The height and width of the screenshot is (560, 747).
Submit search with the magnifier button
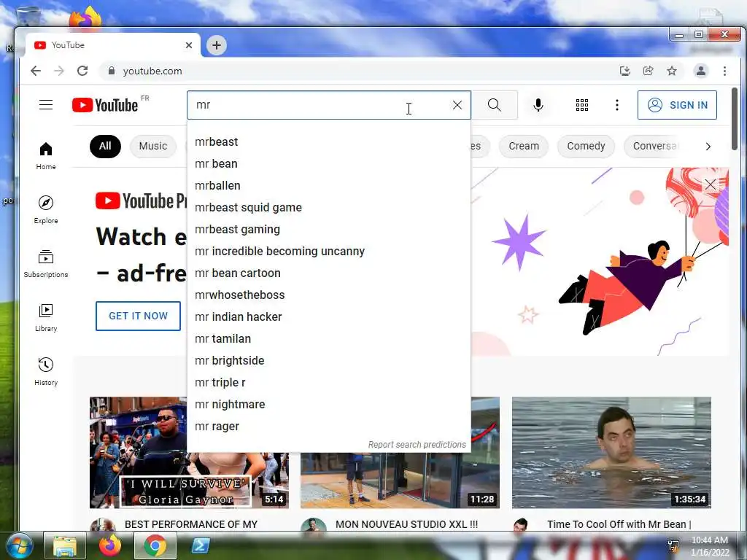click(x=495, y=105)
